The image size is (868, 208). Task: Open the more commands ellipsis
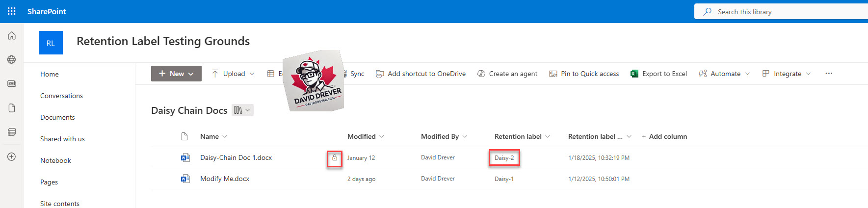[829, 74]
